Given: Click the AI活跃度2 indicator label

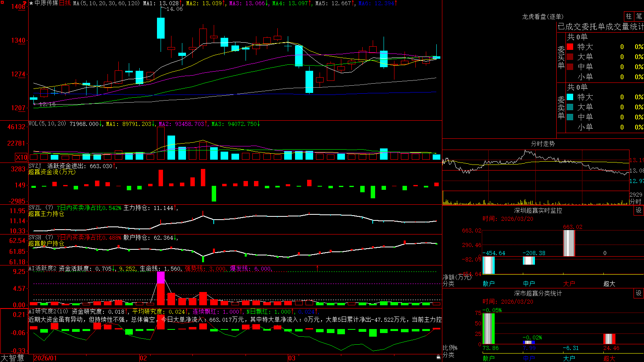Looking at the screenshot, I should point(43,268).
